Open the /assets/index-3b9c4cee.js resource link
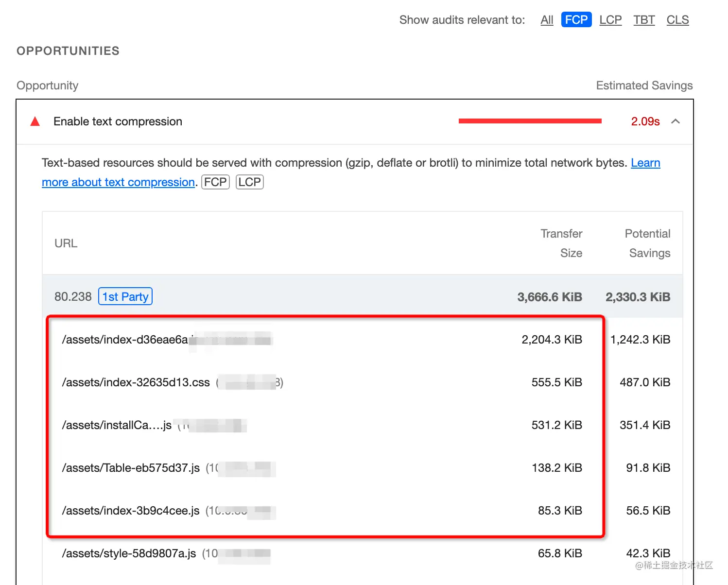 pyautogui.click(x=131, y=511)
